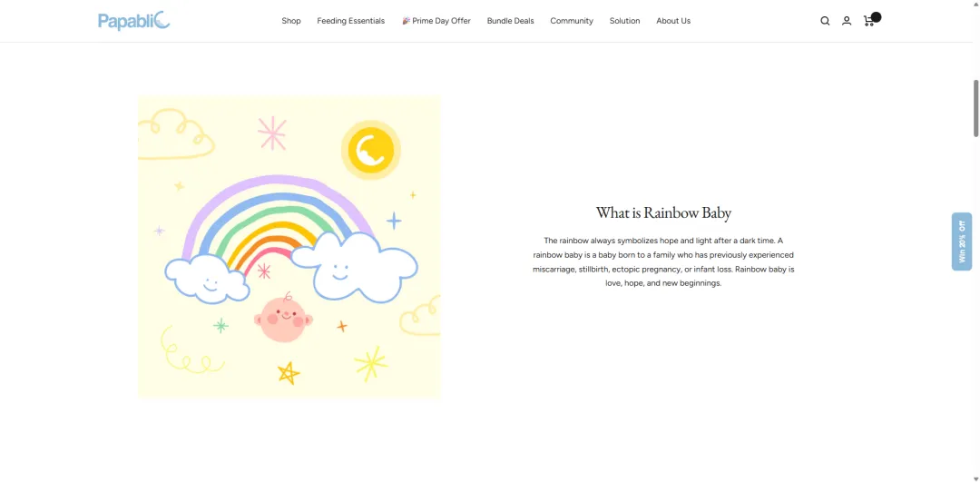Click the rainbow baby description paragraph

(x=663, y=261)
